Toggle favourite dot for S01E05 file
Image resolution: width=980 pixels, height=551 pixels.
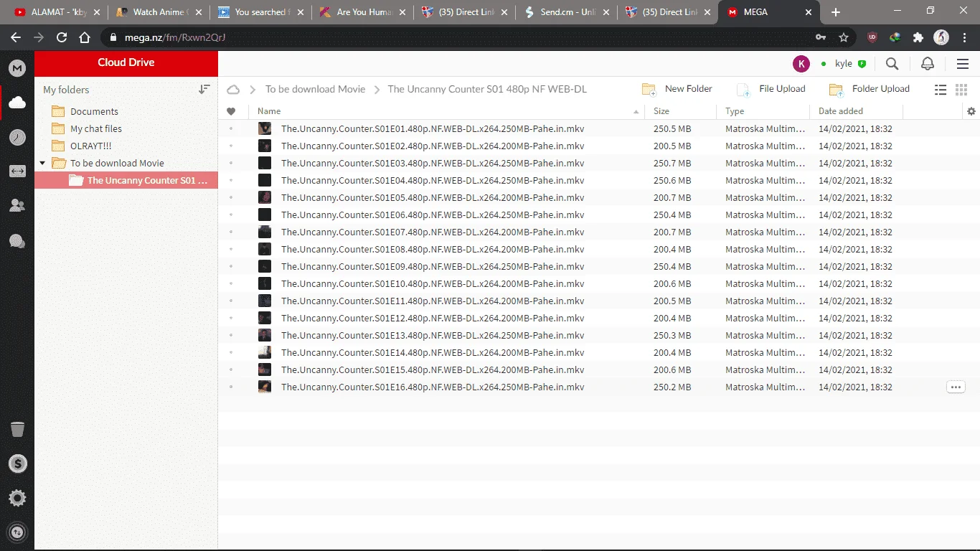[231, 197]
